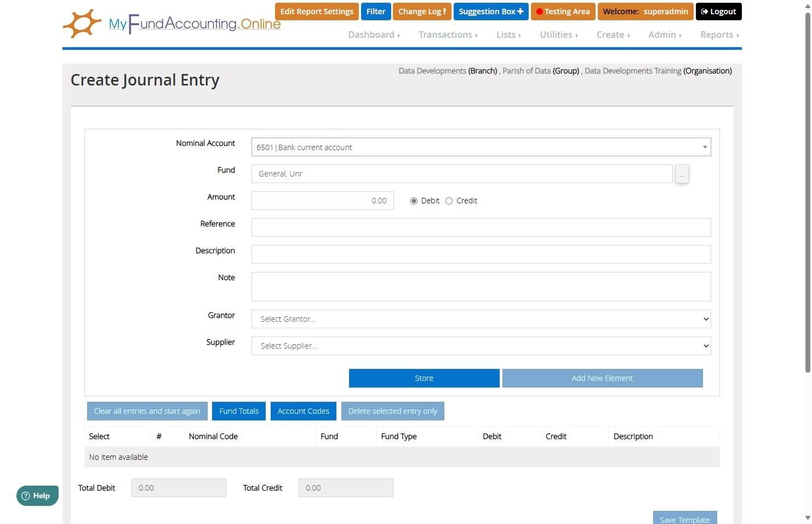Click the MyFundAccounting.Online sun logo
Screen dimensions: 812x524
tap(82, 24)
